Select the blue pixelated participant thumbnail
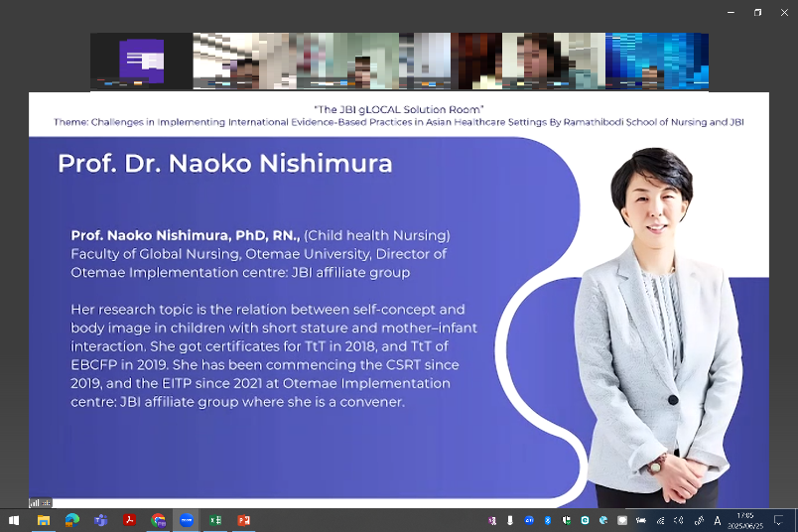The height and width of the screenshot is (532, 798). pos(656,62)
